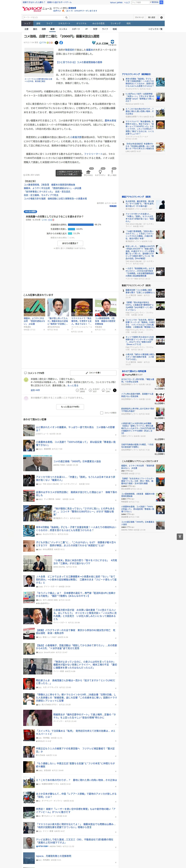
Task: Click the キーワードを入力 search field
Action: point(44,18)
